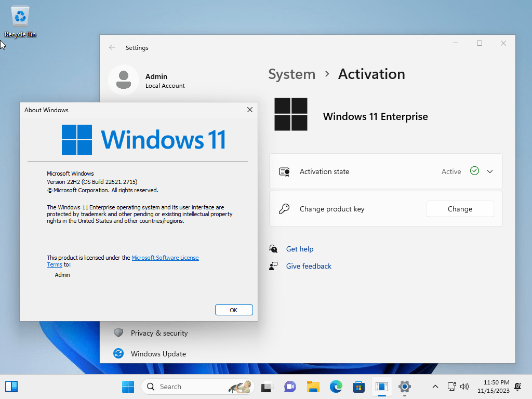Launch Microsoft Edge from the taskbar
Screen dimensions: 532x399
pyautogui.click(x=336, y=387)
